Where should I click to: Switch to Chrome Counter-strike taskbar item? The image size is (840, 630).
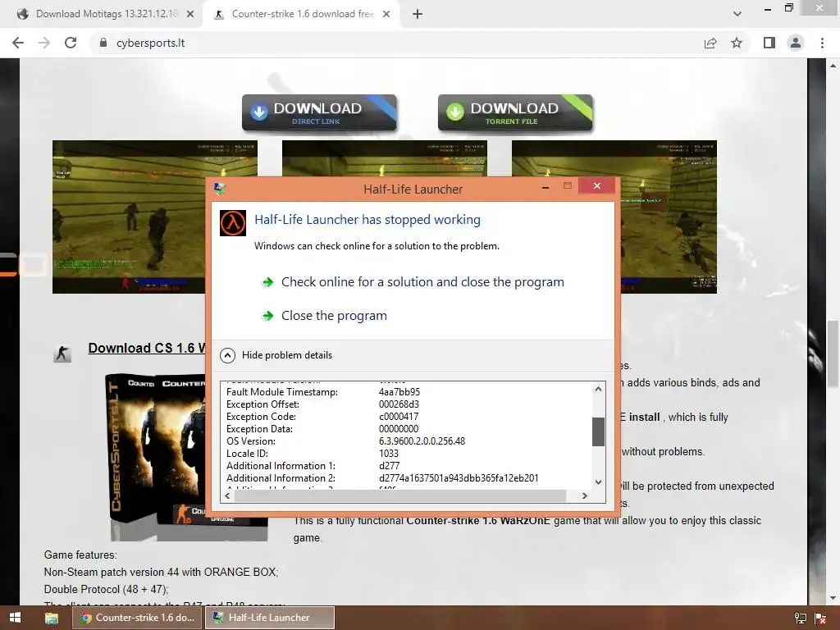tap(137, 618)
